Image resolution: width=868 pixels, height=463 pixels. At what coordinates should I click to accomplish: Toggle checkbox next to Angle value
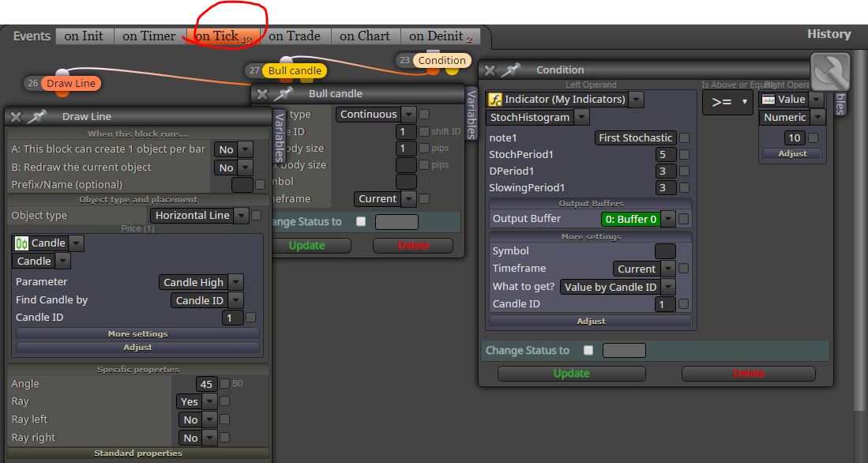pyautogui.click(x=225, y=384)
